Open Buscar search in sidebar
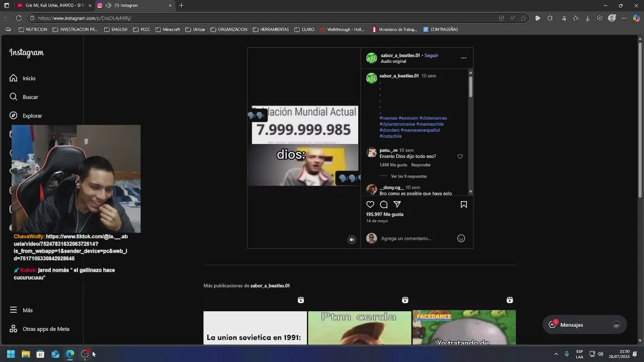644x362 pixels. point(24,97)
